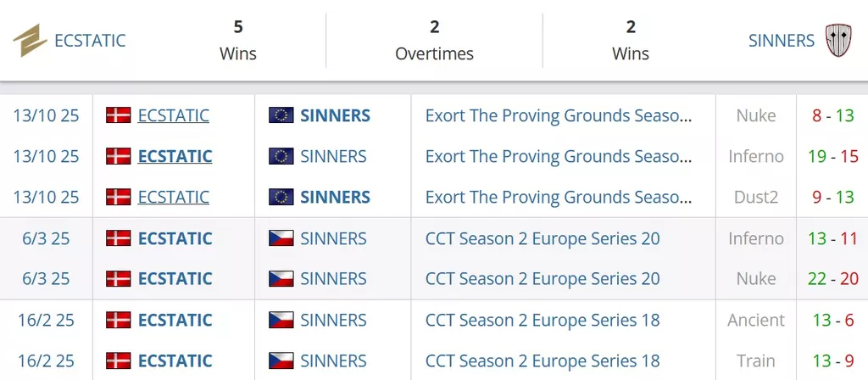Viewport: 868px width, 380px height.
Task: Select ECSTATIC in the Ancient match row
Action: pos(175,320)
